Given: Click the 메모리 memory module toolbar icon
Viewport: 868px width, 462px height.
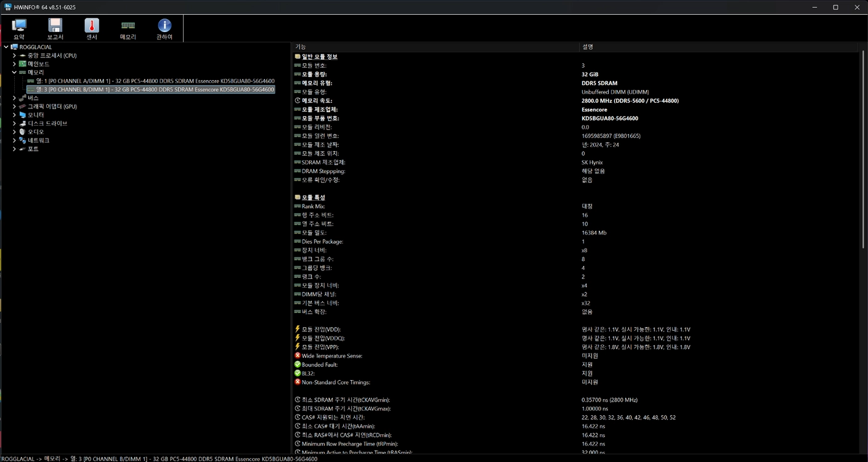Looking at the screenshot, I should click(x=128, y=29).
